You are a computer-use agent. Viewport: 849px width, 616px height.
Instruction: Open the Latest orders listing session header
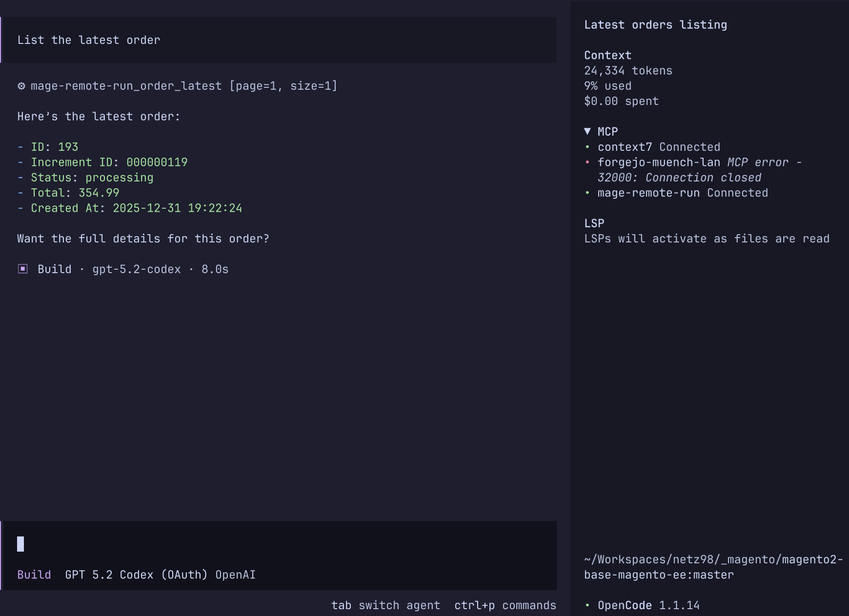pyautogui.click(x=656, y=24)
